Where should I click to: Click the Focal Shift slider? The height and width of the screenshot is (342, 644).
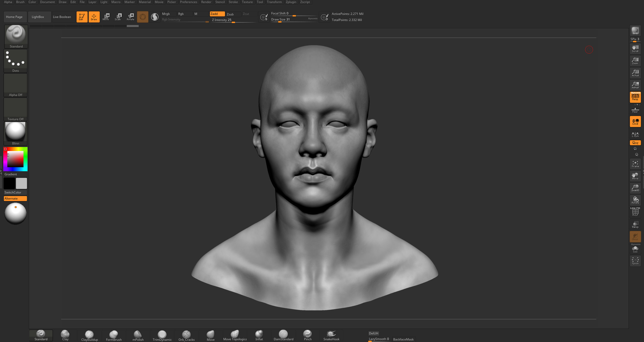tap(294, 13)
